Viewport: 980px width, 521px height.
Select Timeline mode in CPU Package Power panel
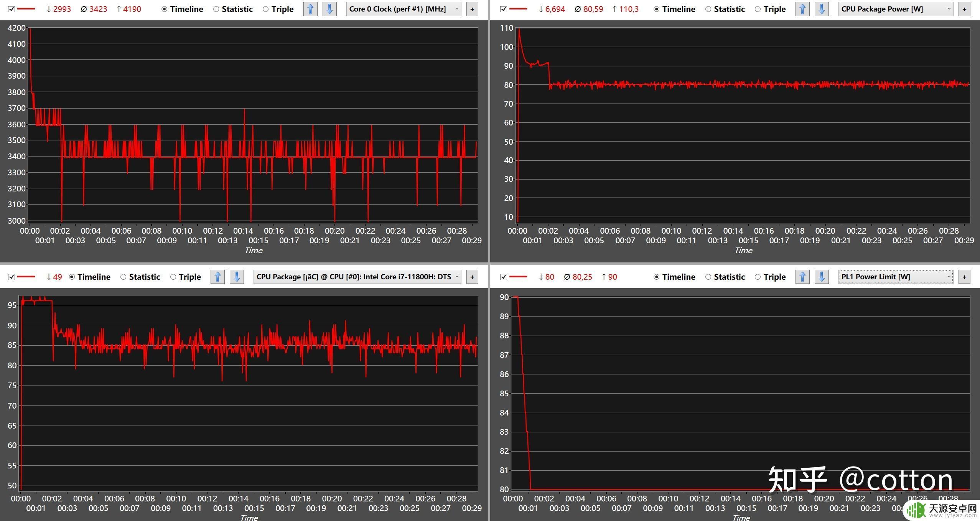(x=674, y=9)
